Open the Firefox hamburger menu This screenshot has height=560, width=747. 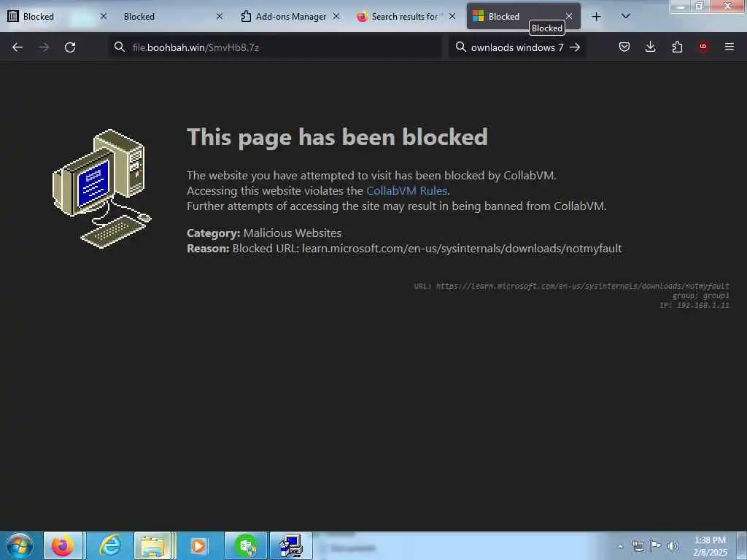(x=729, y=47)
